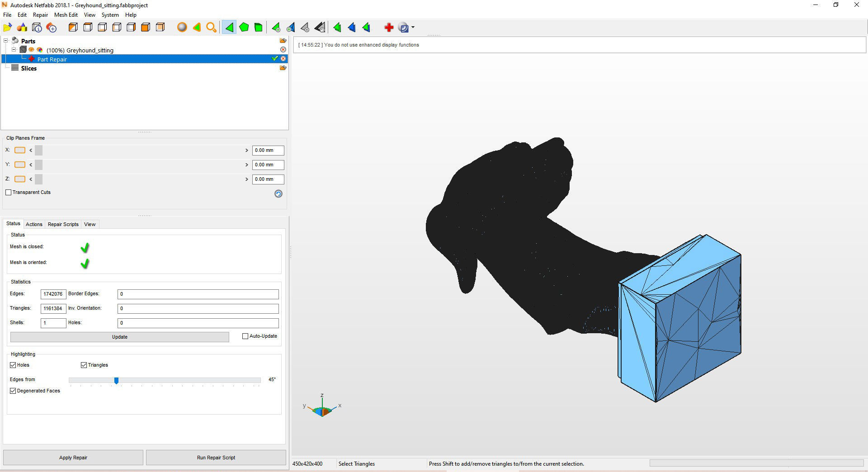Select the Slices tree item
Viewport: 868px width, 472px height.
coord(28,68)
